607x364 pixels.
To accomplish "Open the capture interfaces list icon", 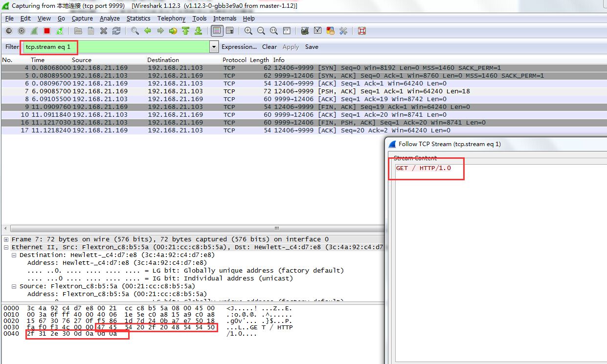I will pyautogui.click(x=9, y=31).
